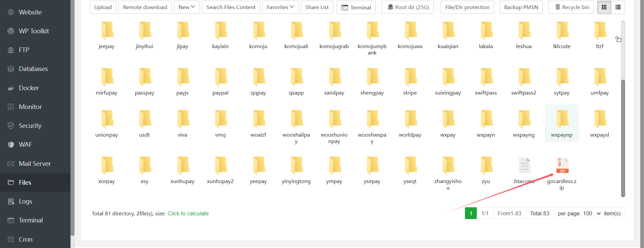Expand the New dropdown menu
Viewport: 644px width, 248px height.
[187, 7]
